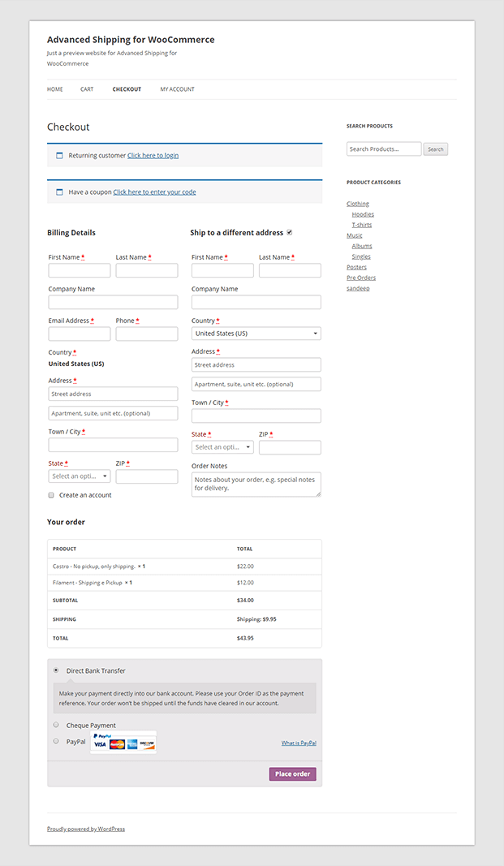Click the PayPal acceptance mark logo
This screenshot has height=866, width=504.
[x=103, y=735]
